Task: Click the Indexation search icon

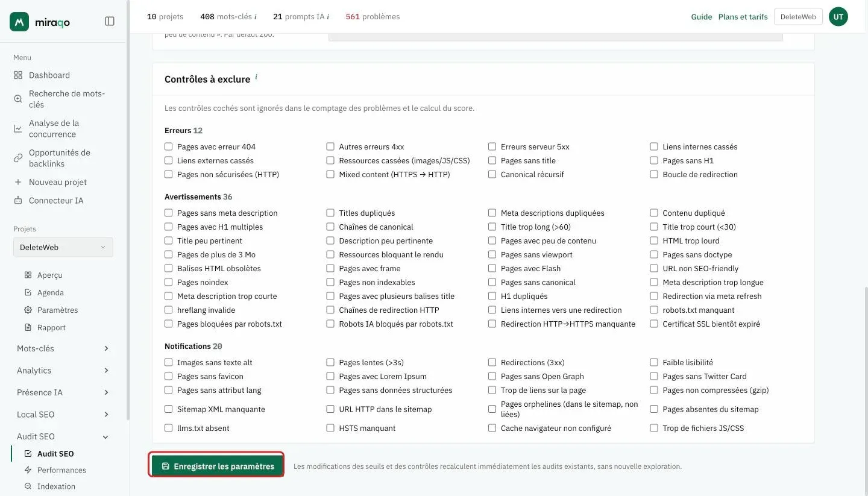Action: pos(28,486)
